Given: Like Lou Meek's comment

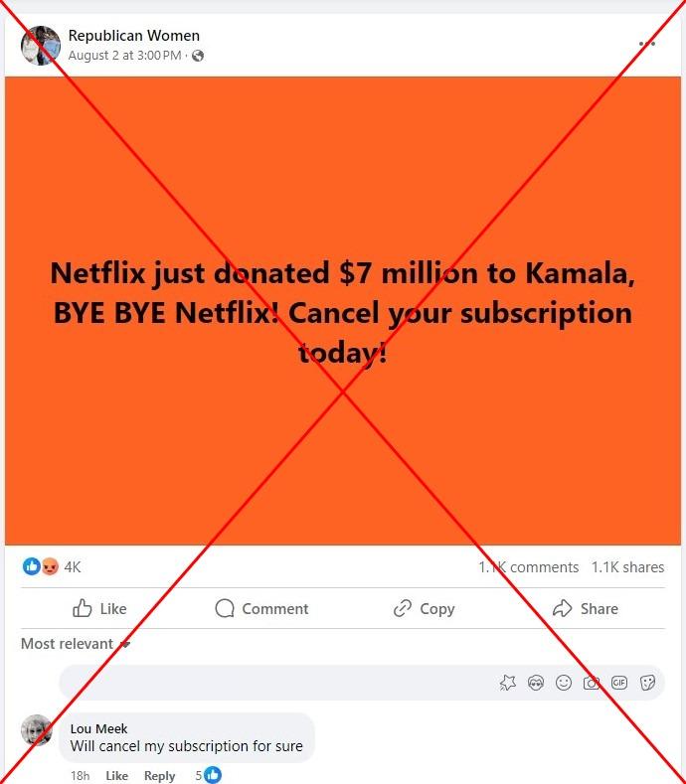Looking at the screenshot, I should coord(116,775).
